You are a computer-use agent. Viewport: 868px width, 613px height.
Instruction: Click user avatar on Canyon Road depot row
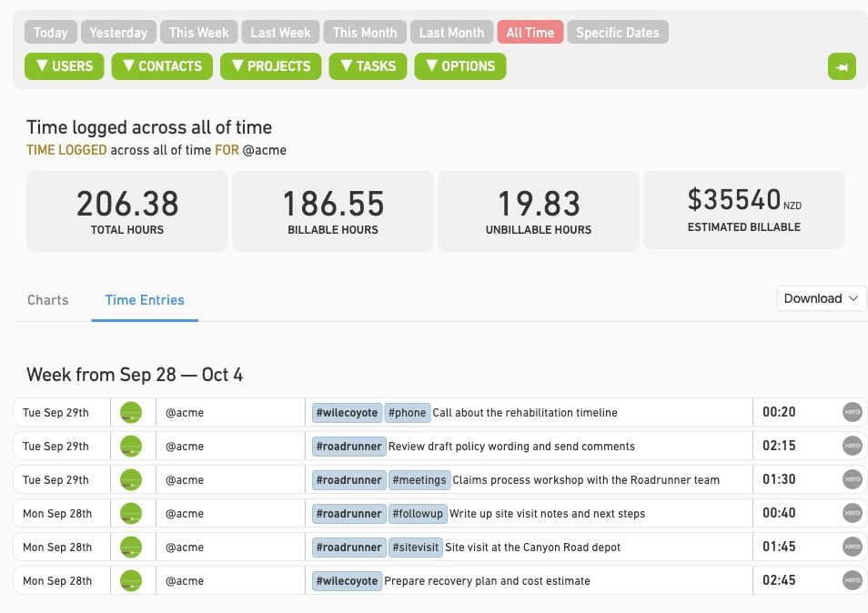131,548
